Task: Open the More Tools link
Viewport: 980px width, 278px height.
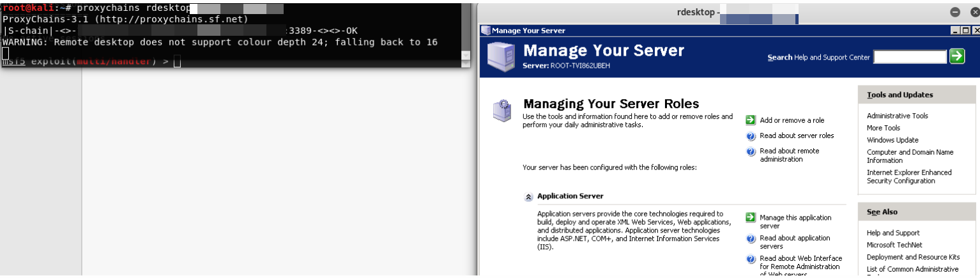Action: (883, 128)
